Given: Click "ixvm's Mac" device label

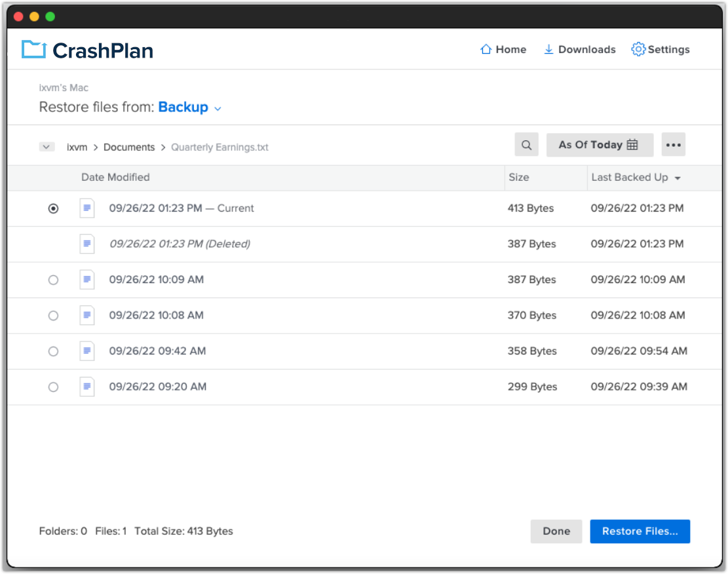Looking at the screenshot, I should pos(64,88).
